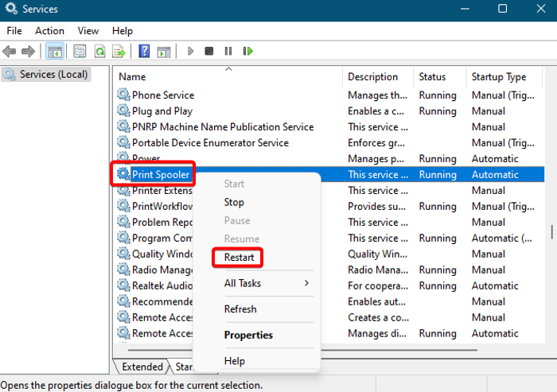Switch to the Extended tab
Image resolution: width=557 pixels, height=392 pixels.
click(x=142, y=367)
